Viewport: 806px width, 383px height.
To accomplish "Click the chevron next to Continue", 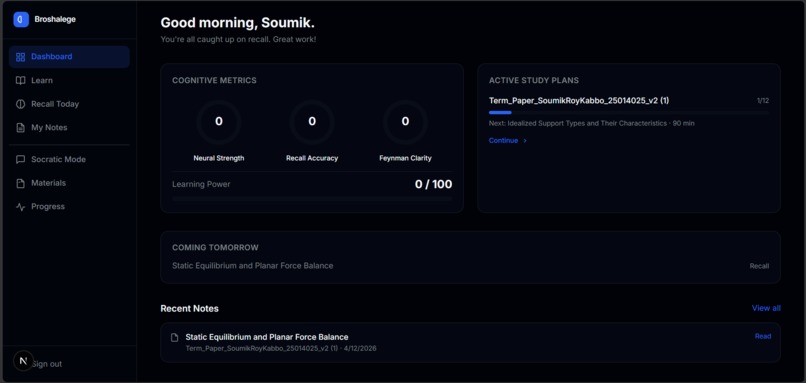I will pyautogui.click(x=525, y=141).
